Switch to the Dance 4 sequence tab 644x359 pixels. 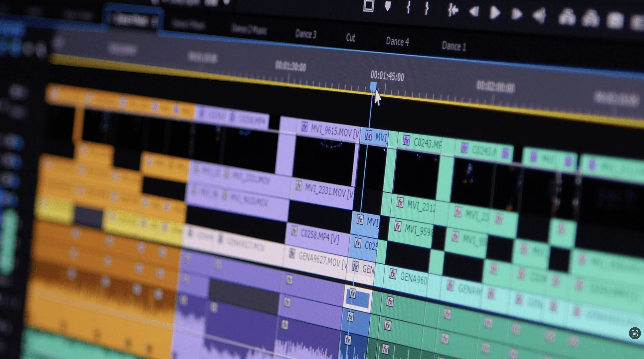coord(397,41)
